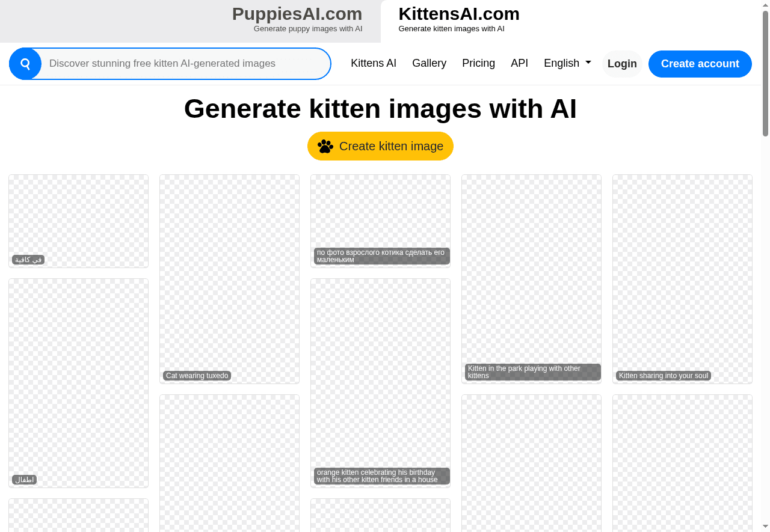Click the paw icon inside the yellow button
This screenshot has width=770, height=532.
click(x=326, y=145)
